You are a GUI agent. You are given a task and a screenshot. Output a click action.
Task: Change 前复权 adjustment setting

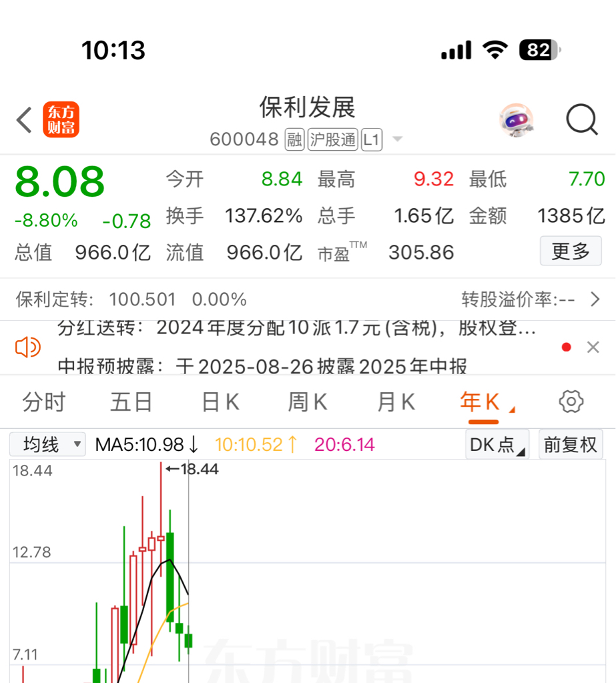coord(571,445)
